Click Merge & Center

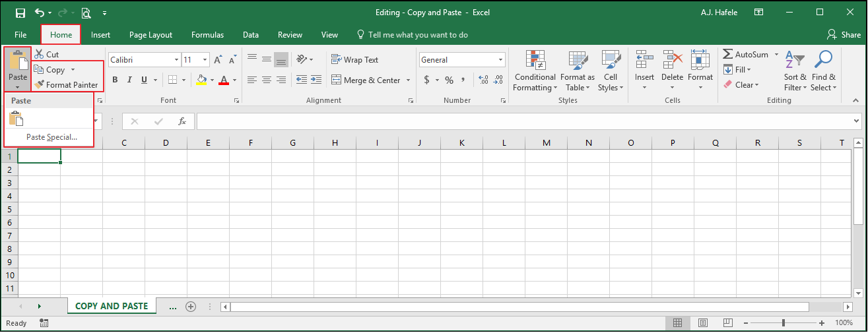click(x=366, y=80)
